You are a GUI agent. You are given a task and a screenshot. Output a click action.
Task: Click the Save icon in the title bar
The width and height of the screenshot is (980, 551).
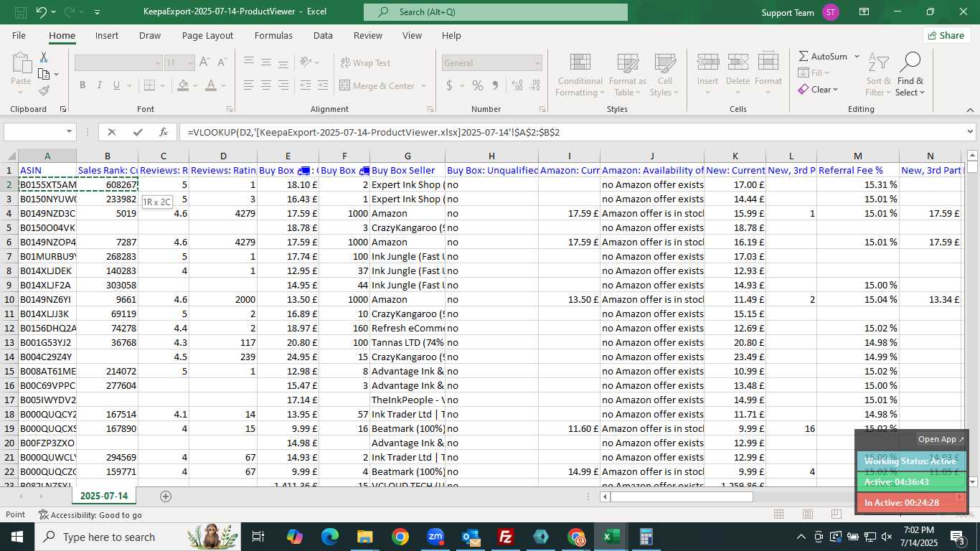tap(21, 12)
